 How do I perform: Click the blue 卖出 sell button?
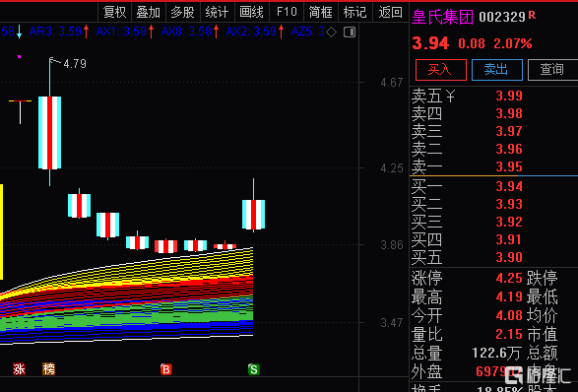click(x=497, y=69)
